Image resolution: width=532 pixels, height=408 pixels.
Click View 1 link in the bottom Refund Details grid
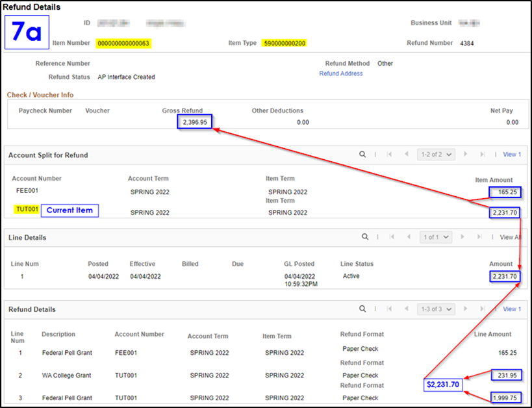pyautogui.click(x=512, y=309)
